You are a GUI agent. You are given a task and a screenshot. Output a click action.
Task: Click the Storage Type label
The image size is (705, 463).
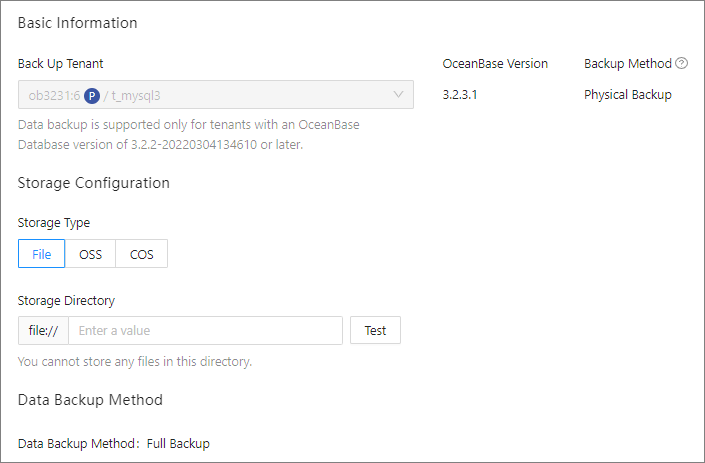pyautogui.click(x=54, y=223)
